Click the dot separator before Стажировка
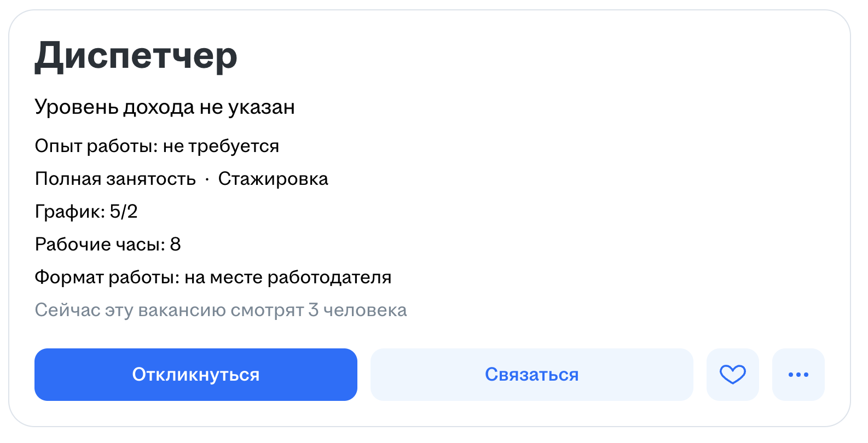Screen dimensions: 868x443 (x=207, y=179)
